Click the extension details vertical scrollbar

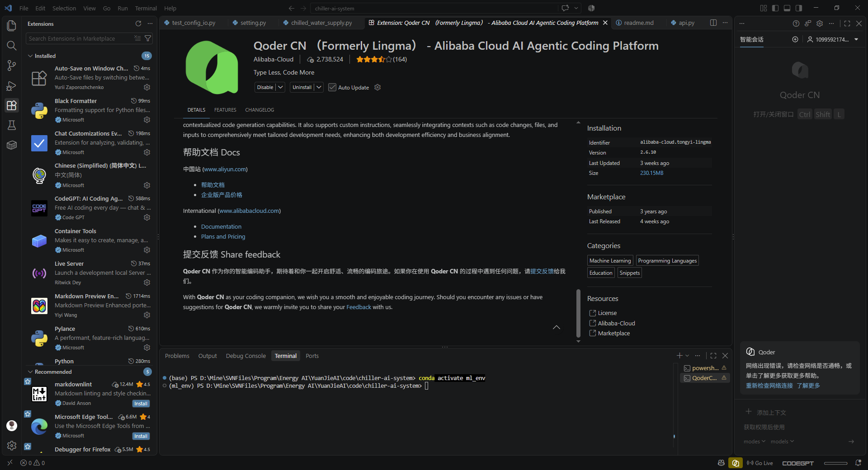click(578, 313)
